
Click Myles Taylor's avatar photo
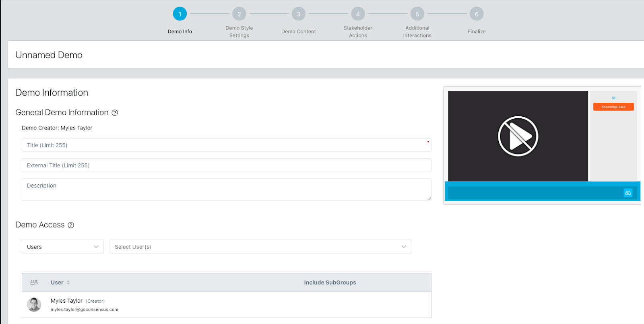point(34,305)
